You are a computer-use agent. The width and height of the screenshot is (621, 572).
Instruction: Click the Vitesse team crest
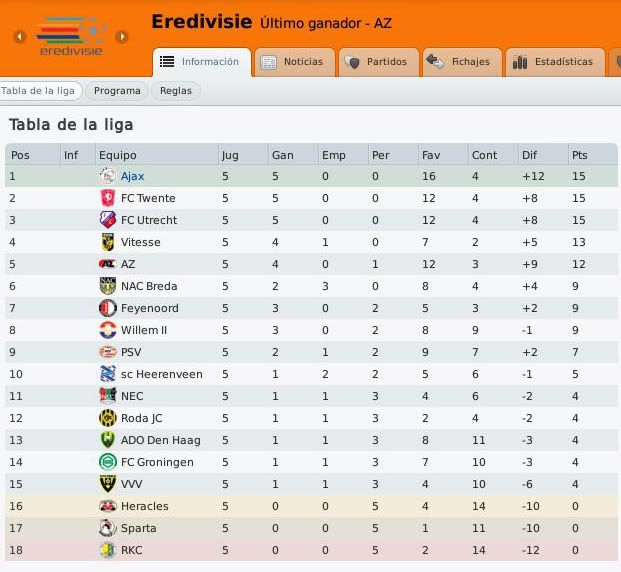(108, 242)
